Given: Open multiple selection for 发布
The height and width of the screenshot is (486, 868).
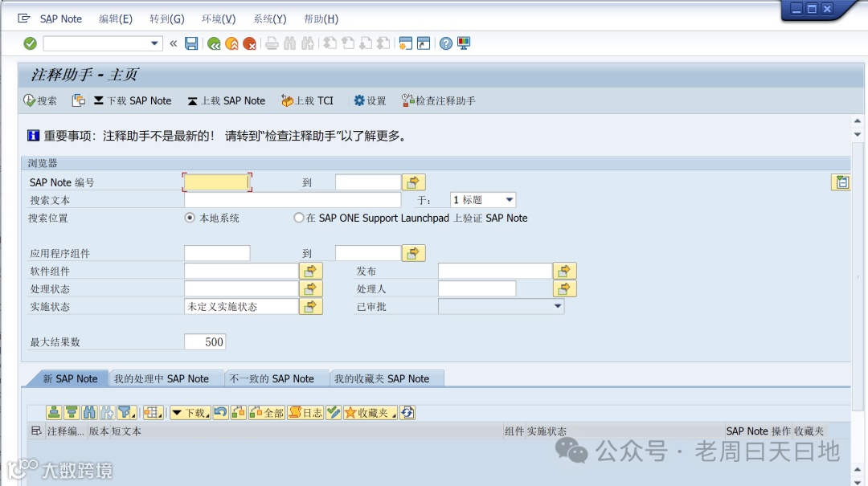Looking at the screenshot, I should point(565,271).
